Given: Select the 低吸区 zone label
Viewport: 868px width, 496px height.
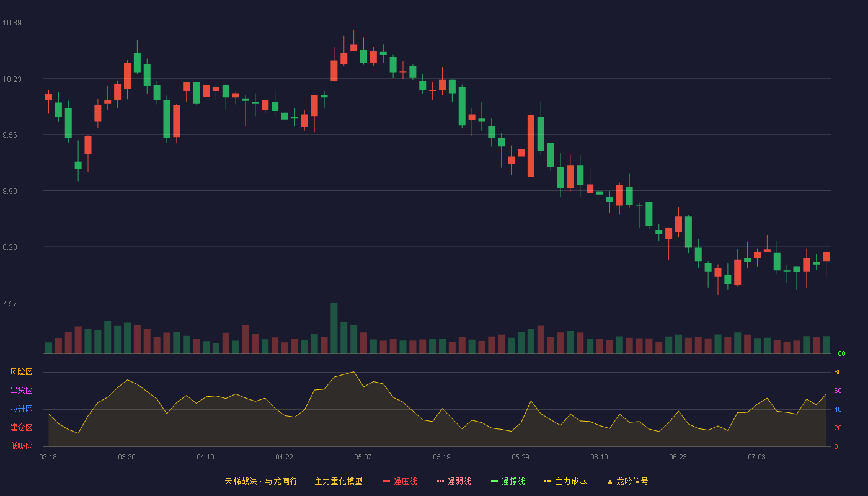Looking at the screenshot, I should click(21, 446).
